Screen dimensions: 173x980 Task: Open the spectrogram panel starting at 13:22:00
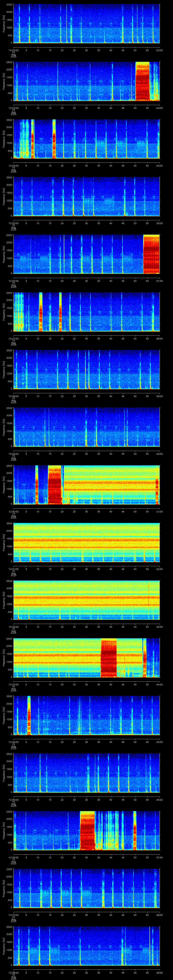tap(86, 24)
